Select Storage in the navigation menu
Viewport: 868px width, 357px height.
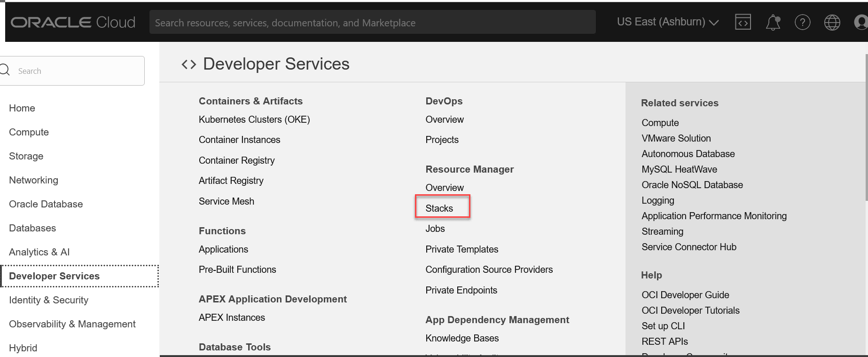point(26,156)
